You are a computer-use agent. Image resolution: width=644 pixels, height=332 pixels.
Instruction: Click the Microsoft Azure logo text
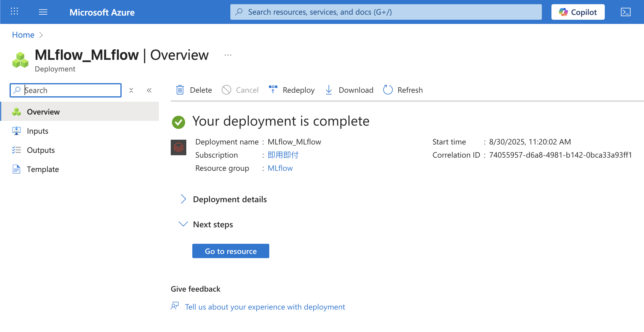click(x=102, y=12)
